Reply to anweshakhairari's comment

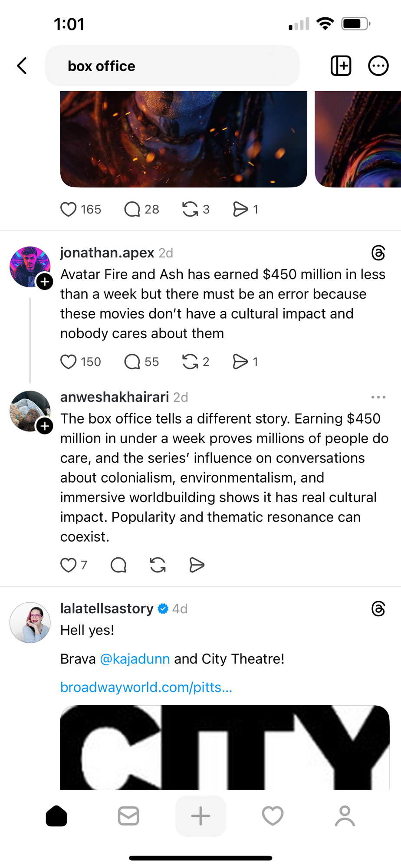pos(118,565)
